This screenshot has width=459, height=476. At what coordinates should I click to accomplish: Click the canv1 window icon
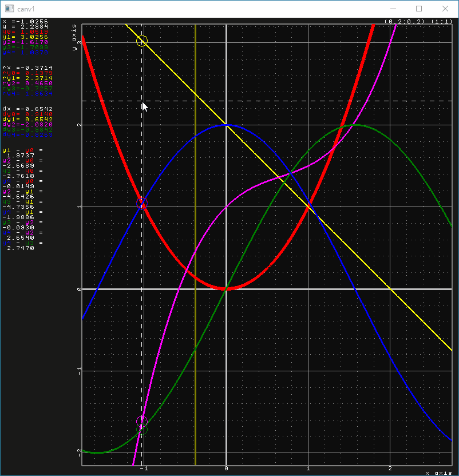click(9, 9)
